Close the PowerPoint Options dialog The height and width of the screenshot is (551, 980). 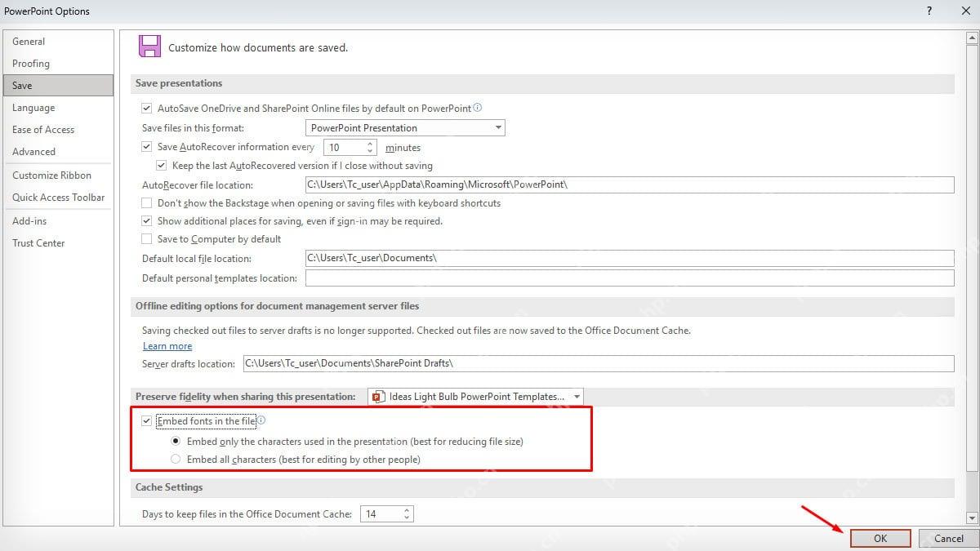pyautogui.click(x=965, y=11)
